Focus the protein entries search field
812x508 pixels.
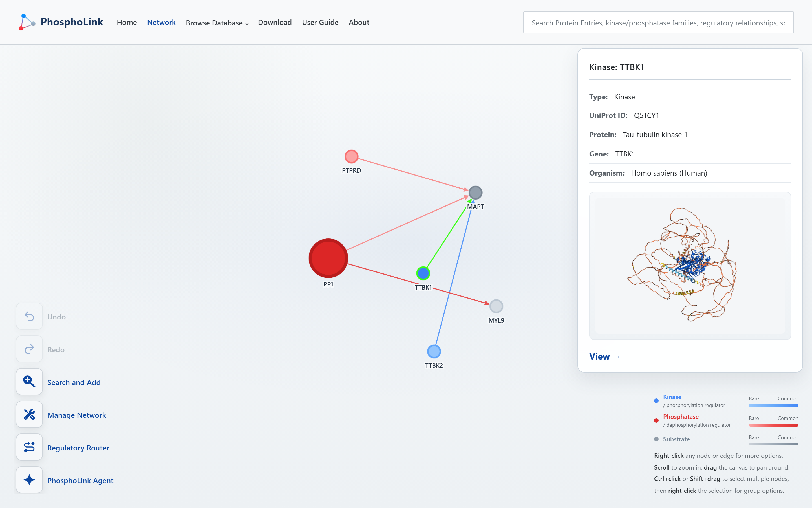pyautogui.click(x=658, y=23)
